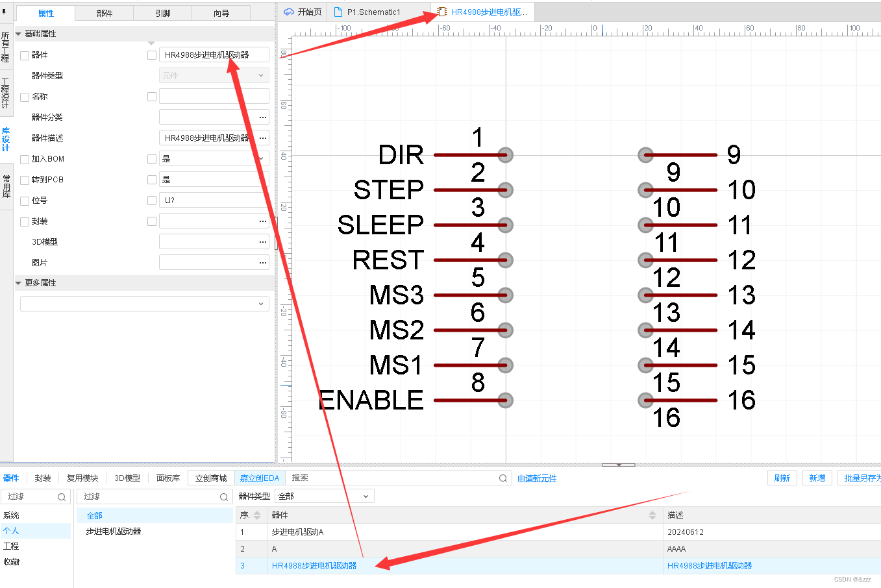Select the ENABLE pin endpoint circle

pos(506,400)
